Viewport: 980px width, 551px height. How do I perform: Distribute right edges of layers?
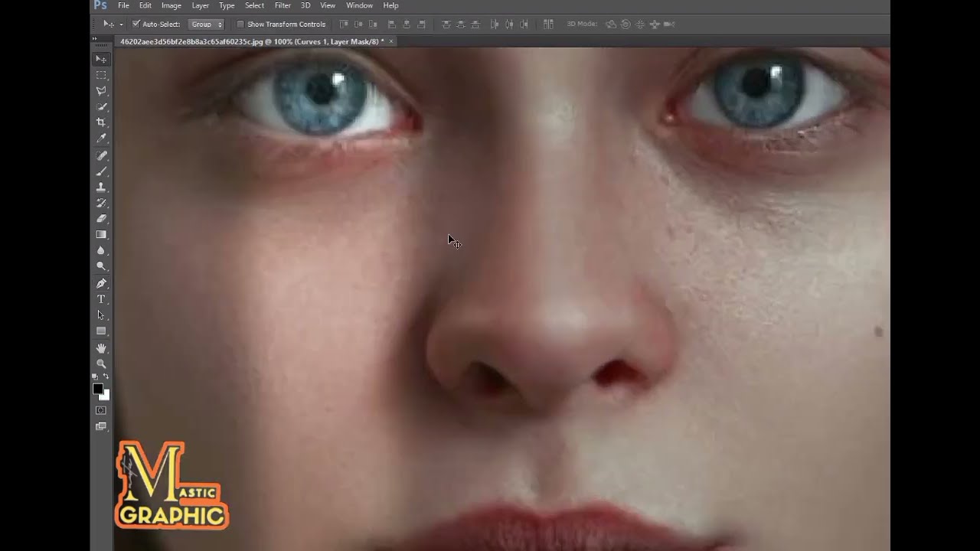pos(524,24)
